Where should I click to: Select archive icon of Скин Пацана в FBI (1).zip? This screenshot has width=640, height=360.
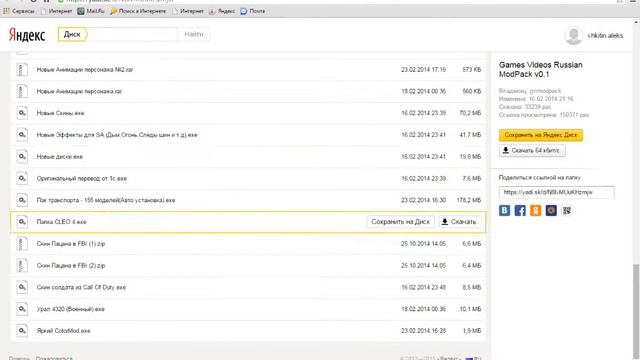(22, 244)
